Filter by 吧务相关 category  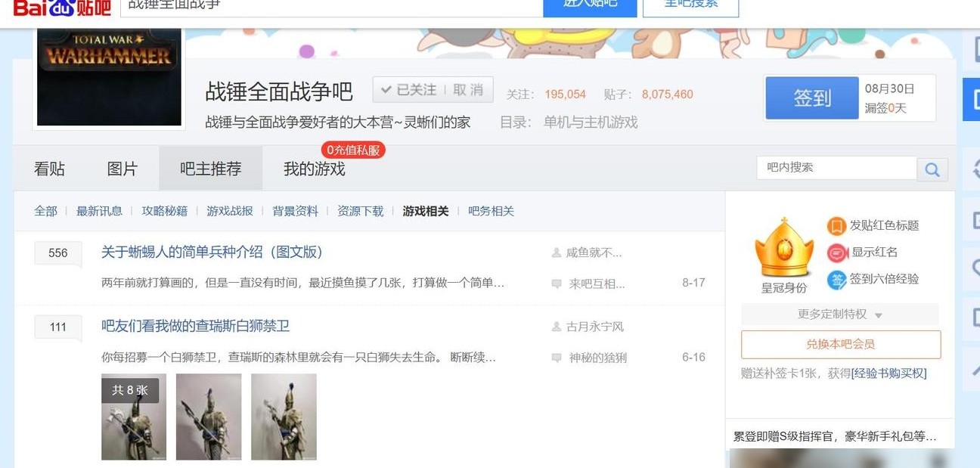point(492,211)
